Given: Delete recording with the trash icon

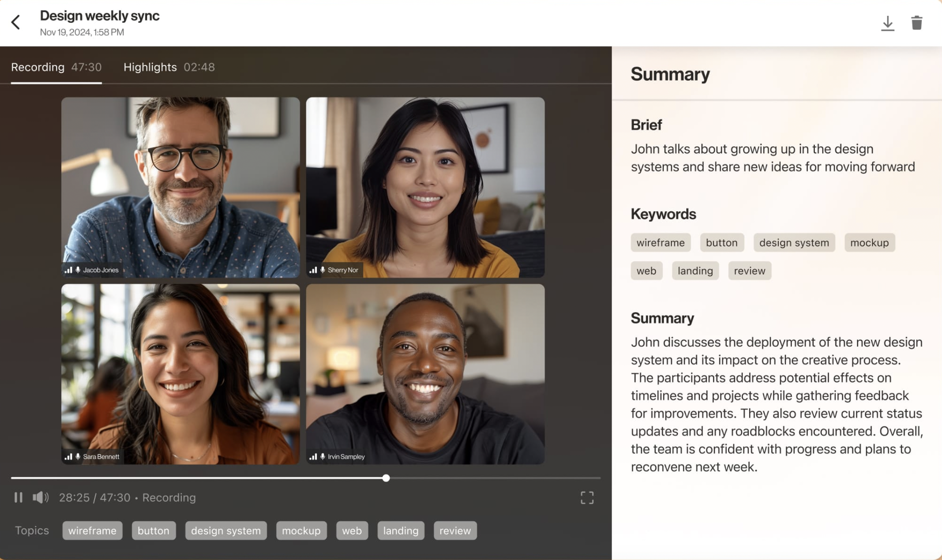Looking at the screenshot, I should point(916,23).
